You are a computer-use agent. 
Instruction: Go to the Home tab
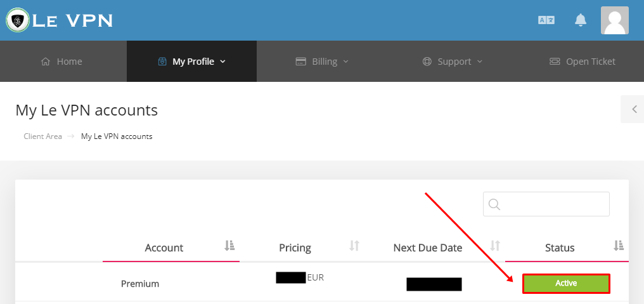[x=61, y=62]
